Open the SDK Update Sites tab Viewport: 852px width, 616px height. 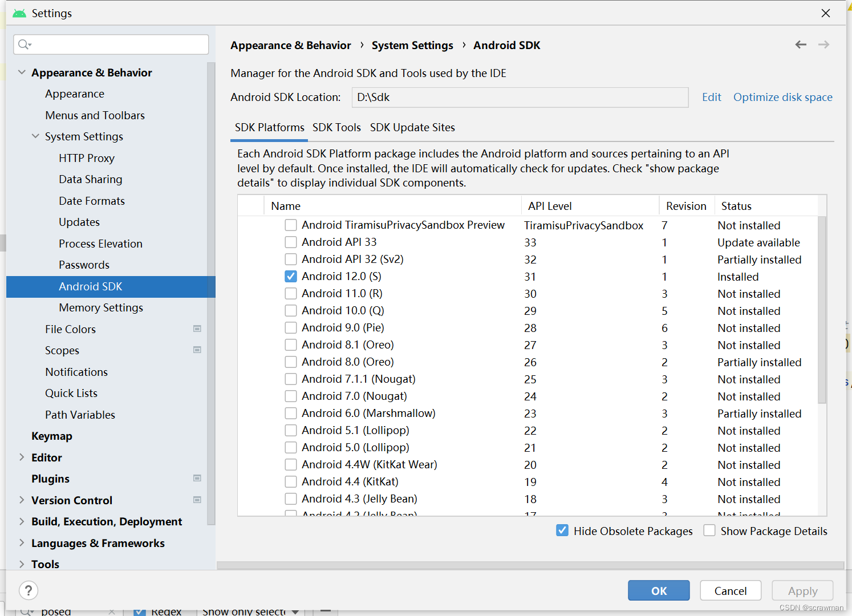tap(412, 127)
